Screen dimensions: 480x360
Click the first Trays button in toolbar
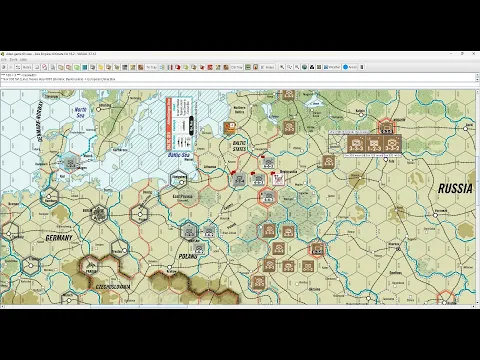click(x=151, y=67)
